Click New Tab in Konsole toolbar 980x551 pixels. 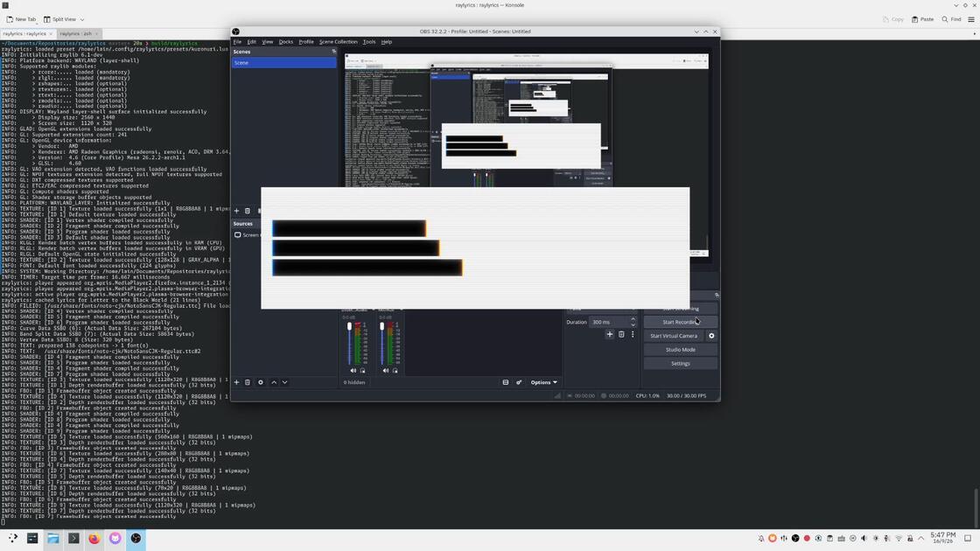(x=21, y=19)
